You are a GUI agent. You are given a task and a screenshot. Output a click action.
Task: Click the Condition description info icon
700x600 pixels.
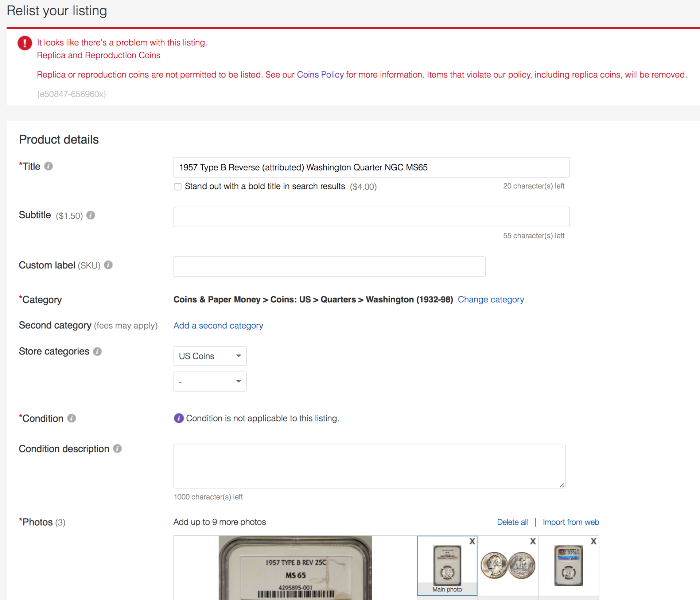coord(117,448)
